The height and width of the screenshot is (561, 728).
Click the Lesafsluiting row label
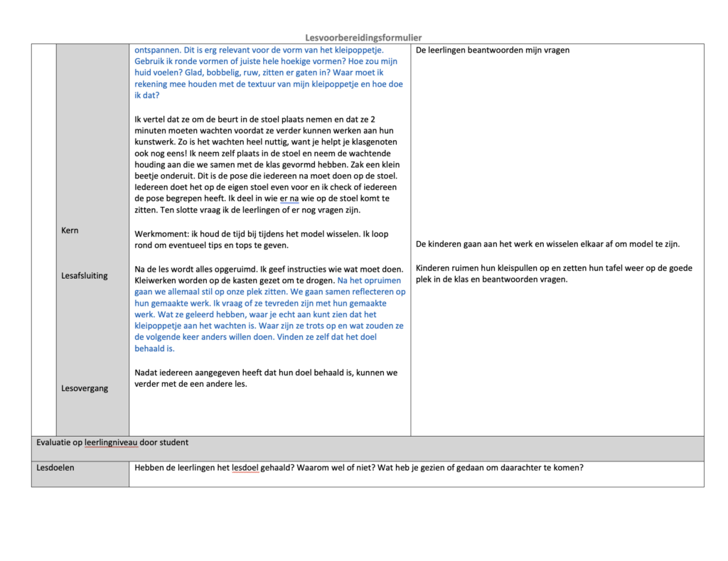[85, 276]
